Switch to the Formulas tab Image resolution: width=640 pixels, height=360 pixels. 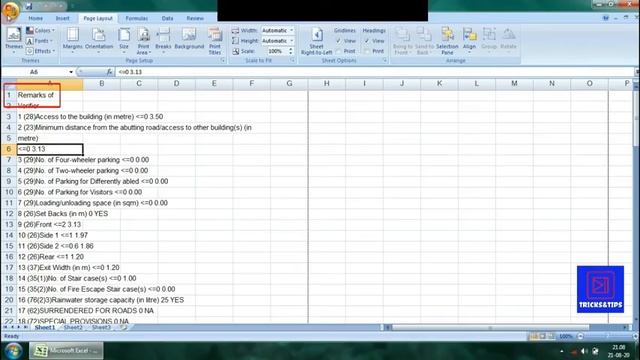136,18
